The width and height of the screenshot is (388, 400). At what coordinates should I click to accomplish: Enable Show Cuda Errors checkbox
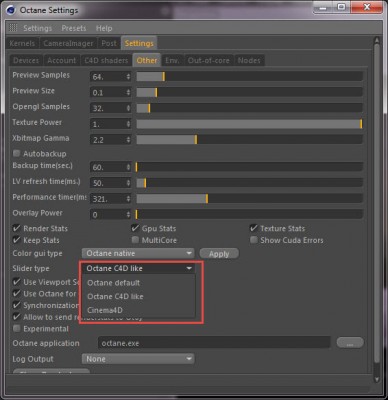point(254,240)
